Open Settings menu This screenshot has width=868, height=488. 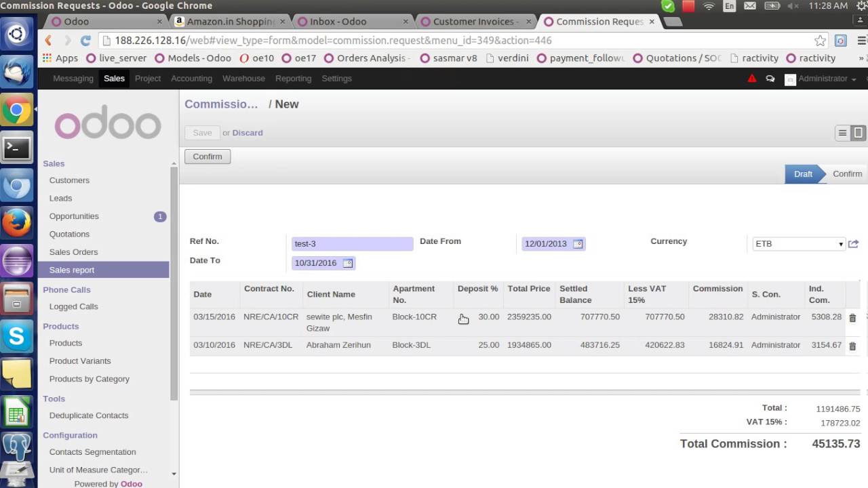point(336,79)
